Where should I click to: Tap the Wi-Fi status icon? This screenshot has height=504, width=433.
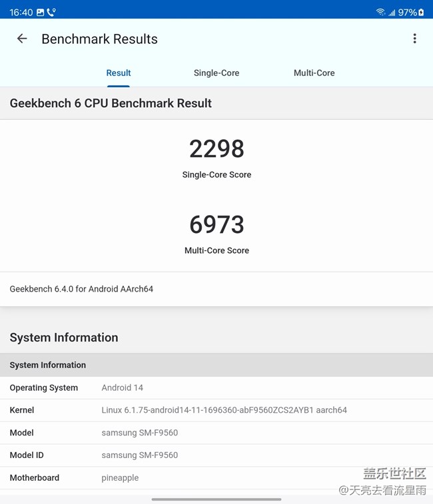pos(380,13)
